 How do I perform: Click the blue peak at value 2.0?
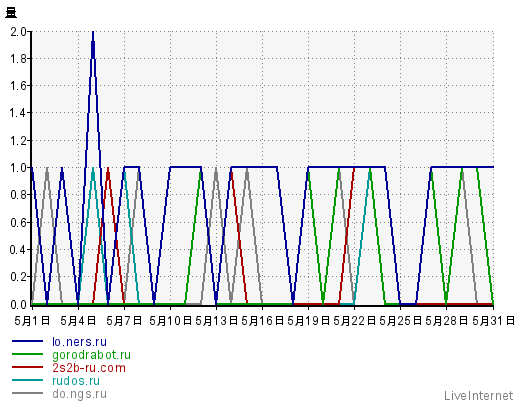93,33
